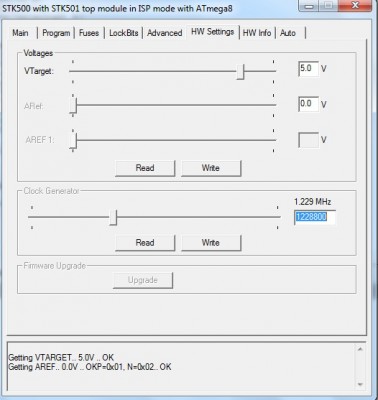Click Write in the Clock Generator section

(211, 243)
